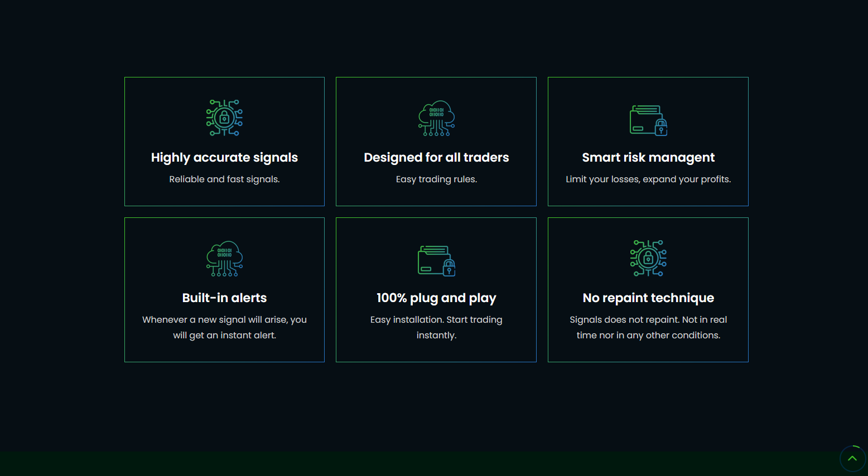Click the 'Whenever a new signal will arise' description
This screenshot has height=476, width=868.
(x=224, y=327)
